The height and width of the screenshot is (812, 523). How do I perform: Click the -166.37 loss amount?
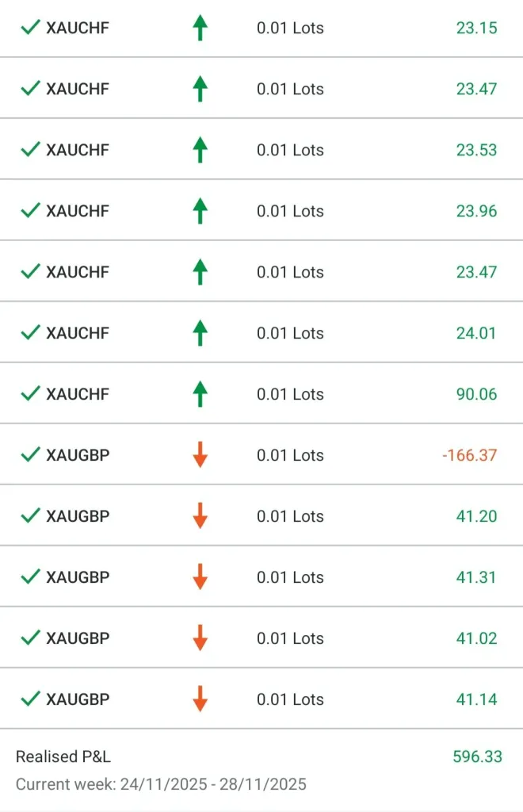point(470,455)
